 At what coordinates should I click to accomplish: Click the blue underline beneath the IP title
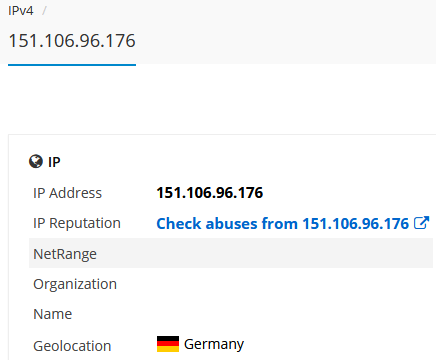[x=72, y=65]
